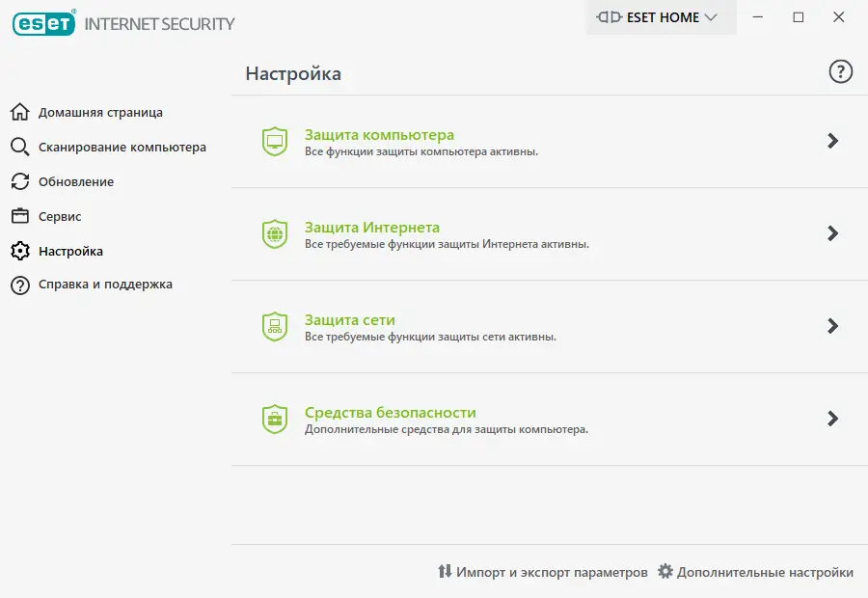868x598 pixels.
Task: Click the Защита Интернета globe shield icon
Action: tap(274, 232)
